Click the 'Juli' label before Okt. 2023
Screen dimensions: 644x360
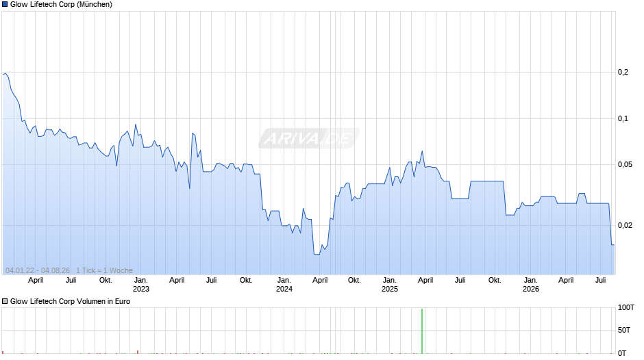[212, 280]
